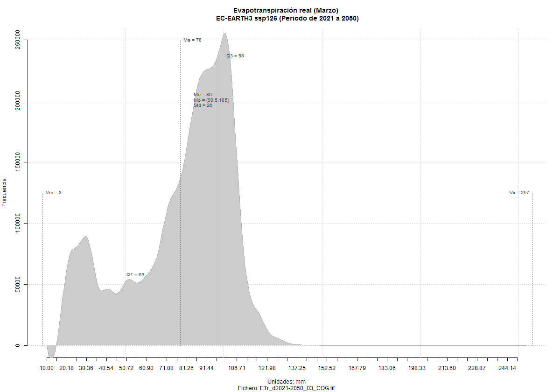The width and height of the screenshot is (560, 392).
Task: Click x-axis tick label '20.18'
Action: pyautogui.click(x=66, y=368)
